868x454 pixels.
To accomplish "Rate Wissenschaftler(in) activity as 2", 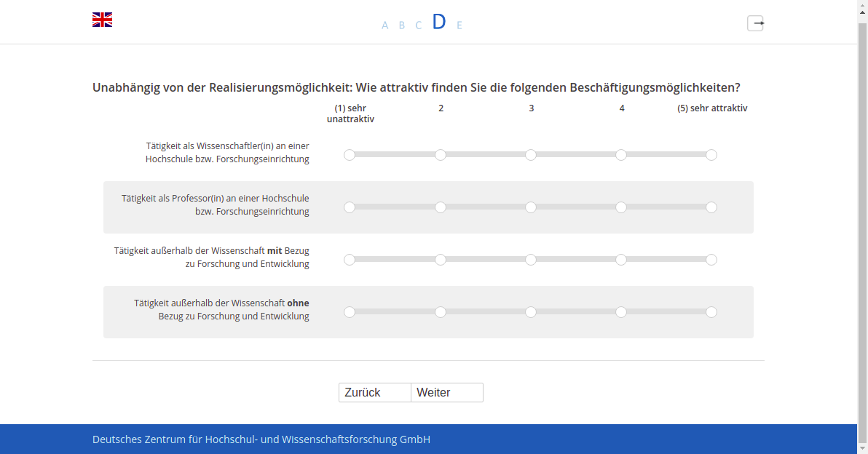I will coord(440,155).
